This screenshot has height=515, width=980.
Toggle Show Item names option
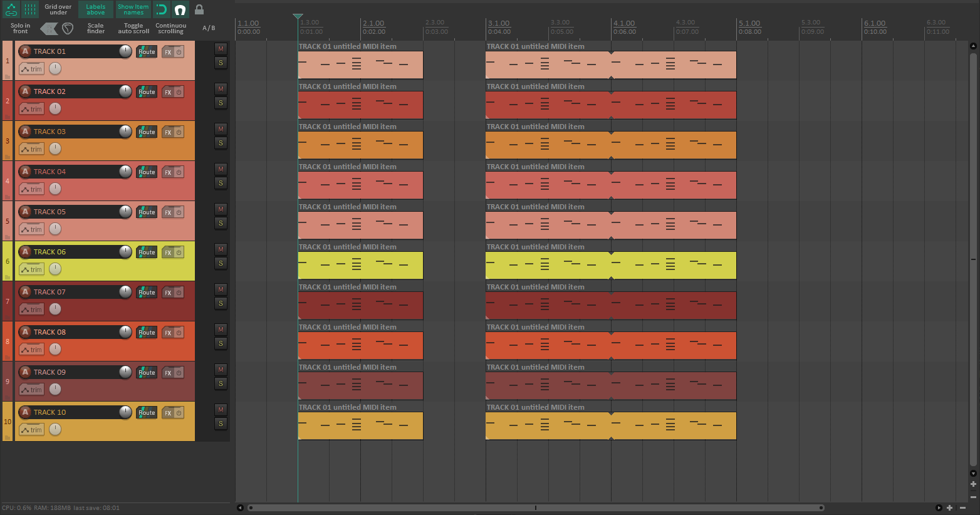pyautogui.click(x=133, y=9)
